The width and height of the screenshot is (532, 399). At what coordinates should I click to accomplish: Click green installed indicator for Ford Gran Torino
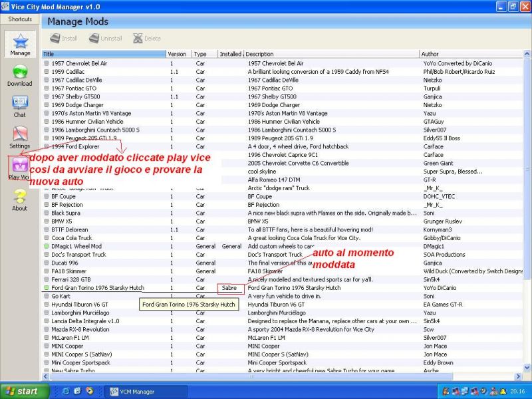tap(47, 288)
